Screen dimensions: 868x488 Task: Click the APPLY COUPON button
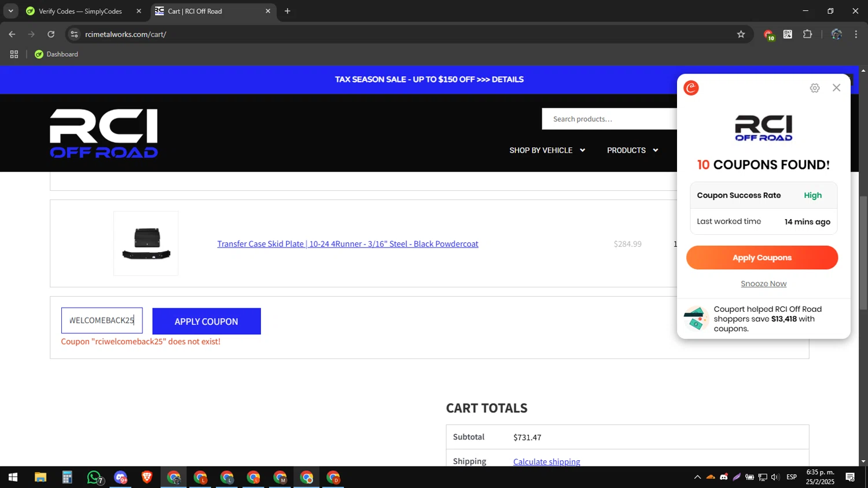(x=207, y=321)
